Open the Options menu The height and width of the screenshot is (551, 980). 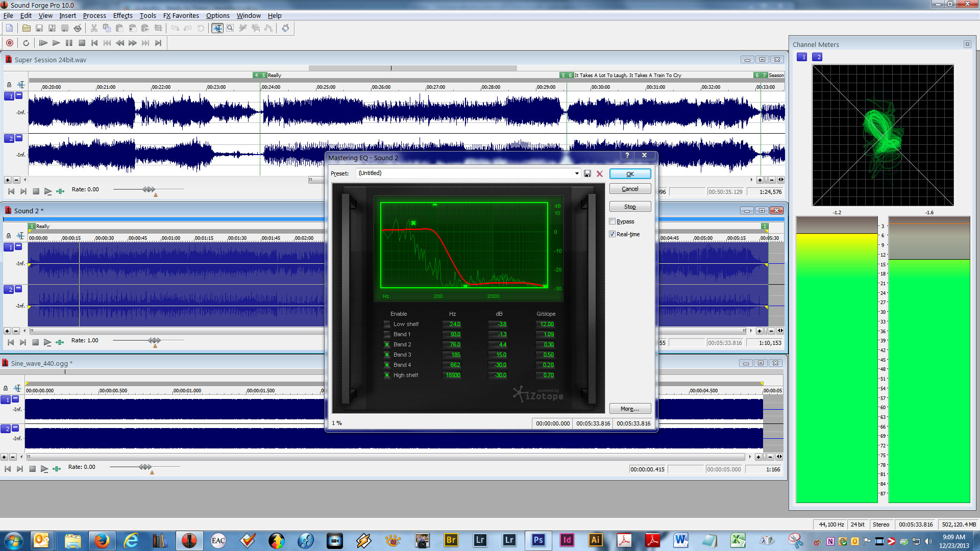[x=218, y=16]
